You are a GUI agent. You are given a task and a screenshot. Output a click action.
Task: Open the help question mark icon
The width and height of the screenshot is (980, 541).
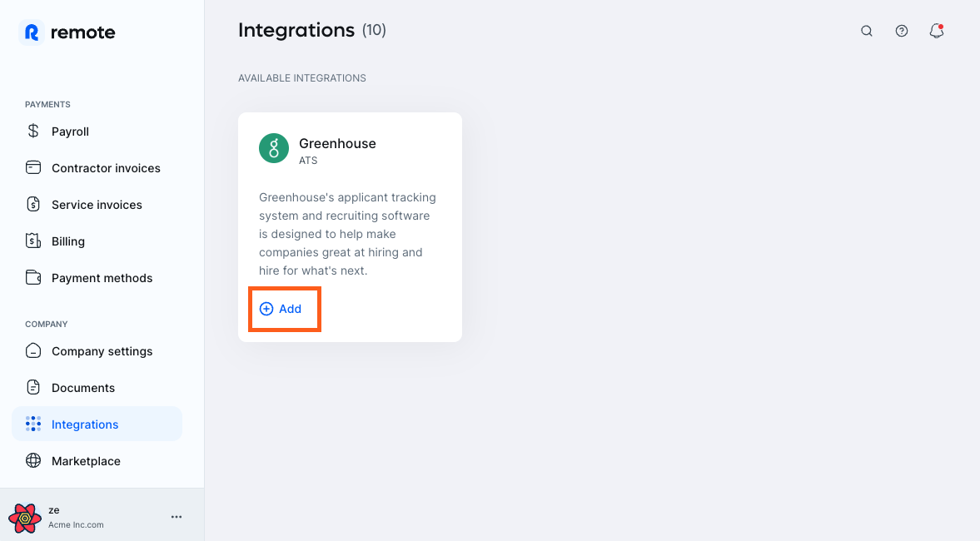901,31
